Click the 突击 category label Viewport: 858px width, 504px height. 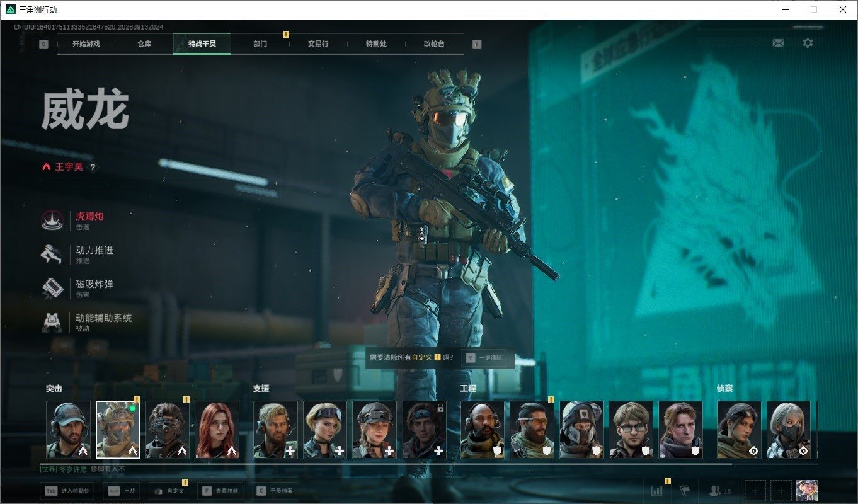tap(54, 389)
